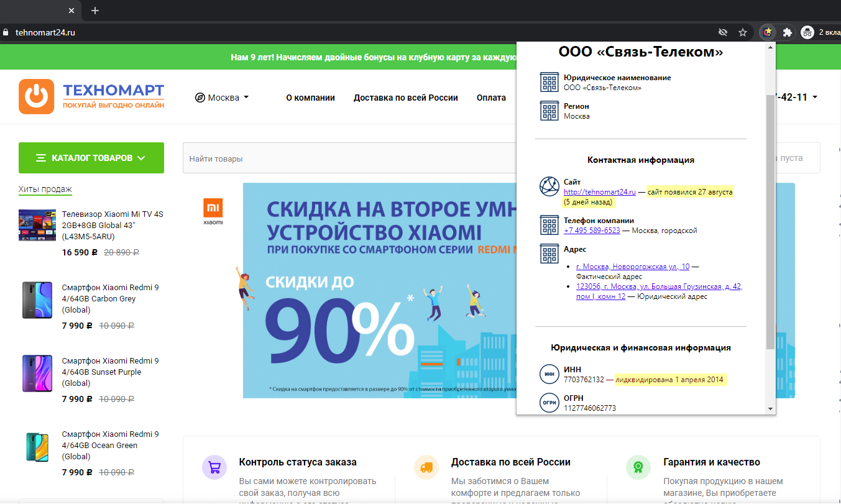Open address link Новорогожская ул., 10

(633, 267)
